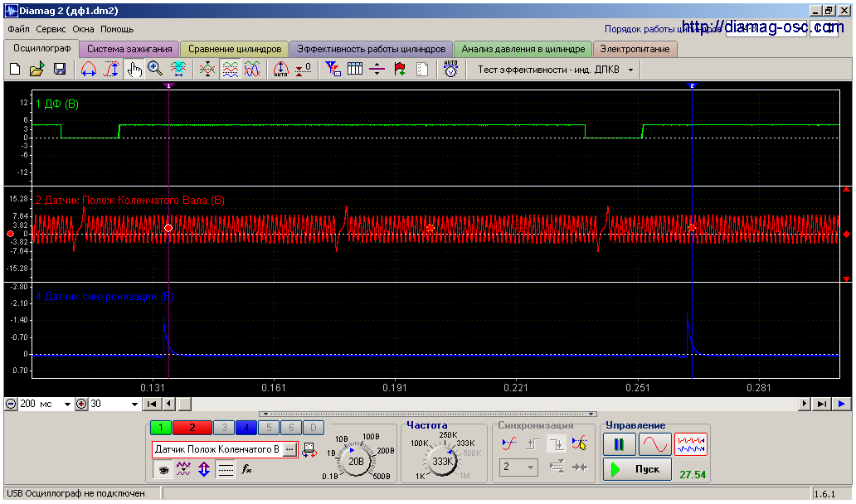
Task: Click the blue up-down invert arrow icon
Action: (204, 469)
